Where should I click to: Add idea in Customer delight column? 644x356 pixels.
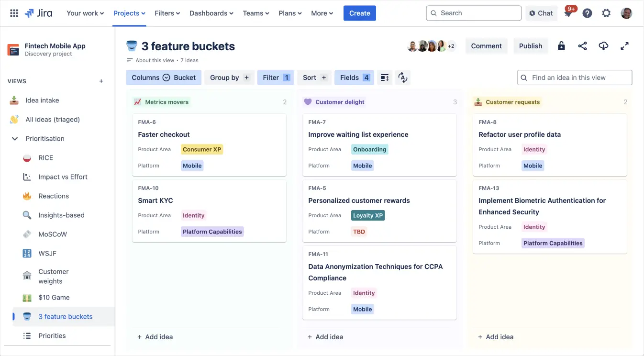tap(325, 337)
